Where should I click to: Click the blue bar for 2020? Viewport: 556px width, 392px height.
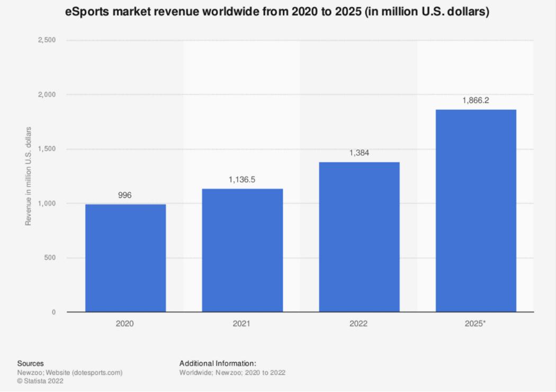coord(125,258)
